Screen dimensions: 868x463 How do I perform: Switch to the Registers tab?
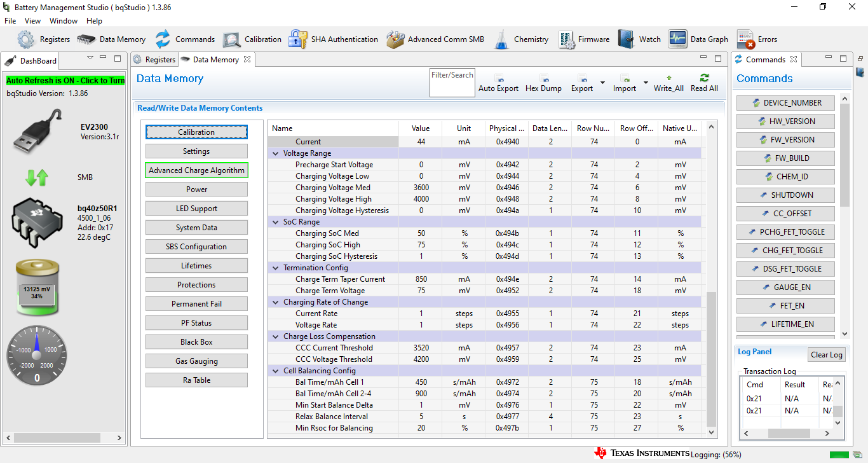(154, 60)
